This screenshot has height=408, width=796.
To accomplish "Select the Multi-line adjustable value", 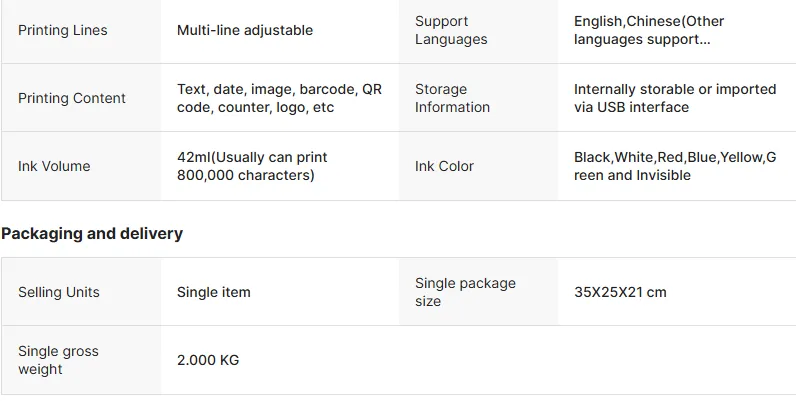I will [x=245, y=30].
